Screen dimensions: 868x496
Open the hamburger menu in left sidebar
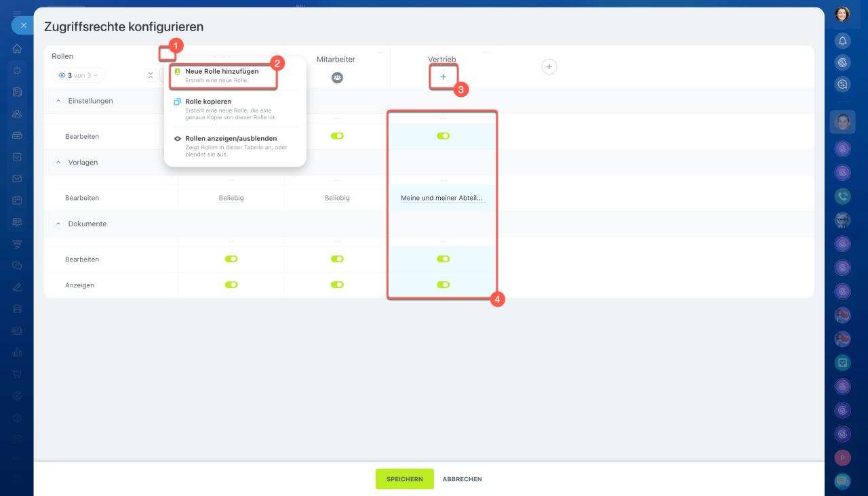(x=17, y=13)
